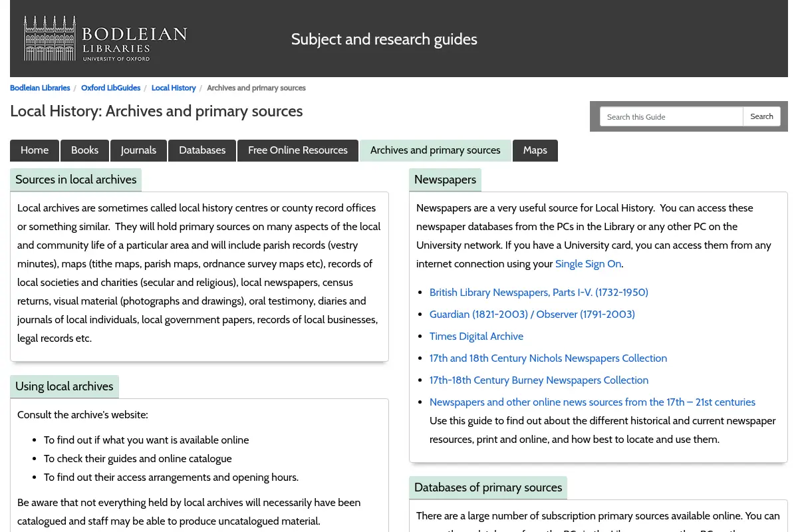Go to the Databases tab
The width and height of the screenshot is (798, 532).
coord(202,150)
